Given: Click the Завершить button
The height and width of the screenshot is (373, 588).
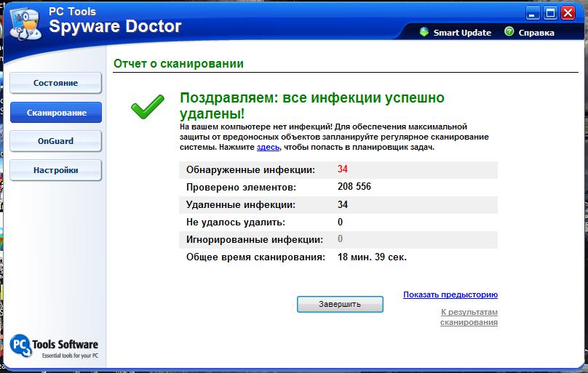Looking at the screenshot, I should tap(340, 304).
